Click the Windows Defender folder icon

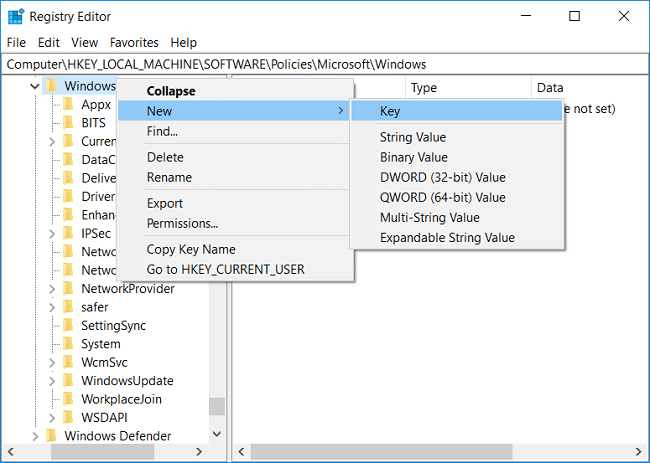50,436
